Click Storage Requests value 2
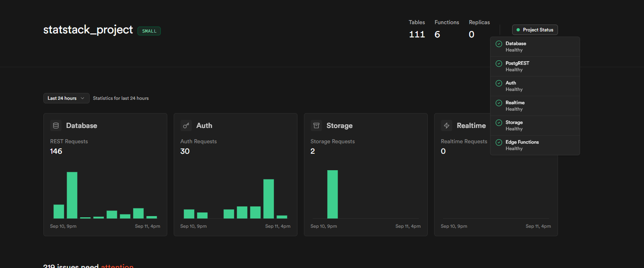644x268 pixels. pos(313,151)
